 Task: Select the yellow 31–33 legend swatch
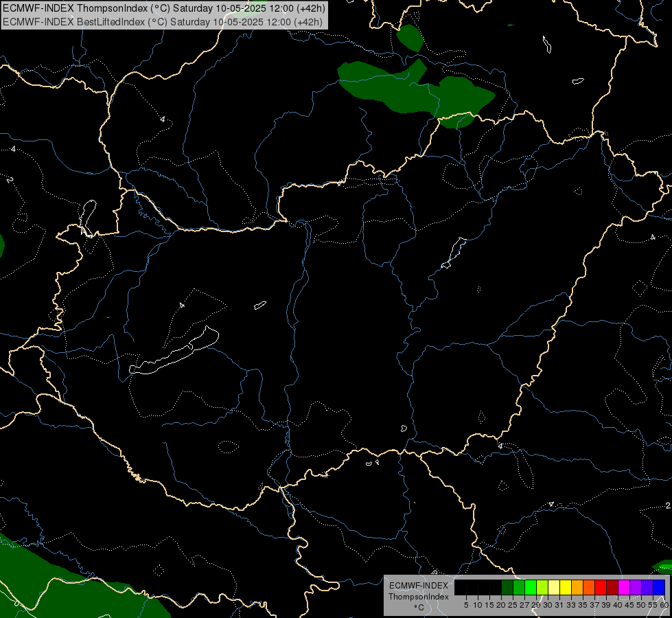566,587
